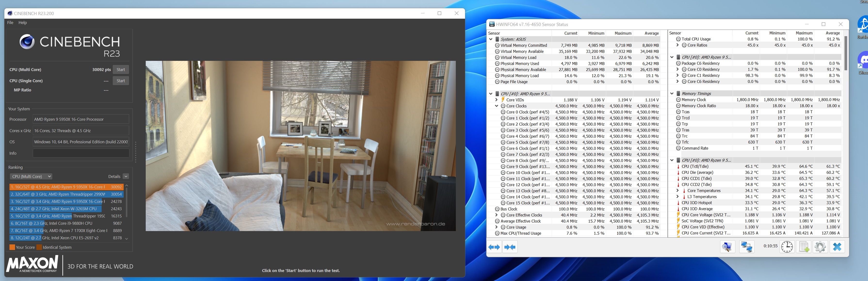Click the HWiNFO right panel vertical scrollbar
The height and width of the screenshot is (281, 868).
pos(845,54)
